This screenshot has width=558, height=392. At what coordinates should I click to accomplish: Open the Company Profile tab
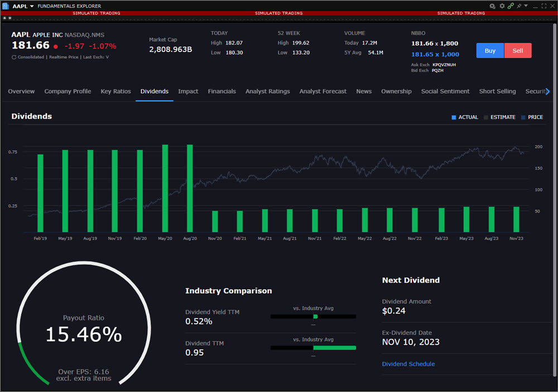point(68,91)
